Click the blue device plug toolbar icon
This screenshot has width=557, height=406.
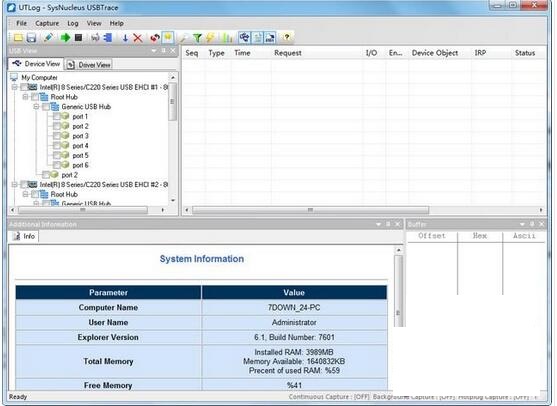(108, 38)
